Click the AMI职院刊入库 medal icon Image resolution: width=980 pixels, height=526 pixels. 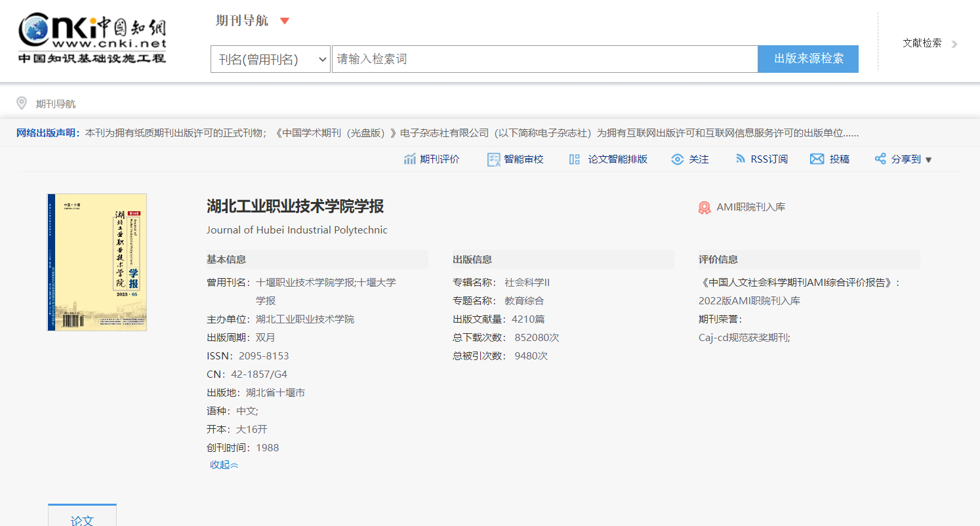pyautogui.click(x=704, y=207)
